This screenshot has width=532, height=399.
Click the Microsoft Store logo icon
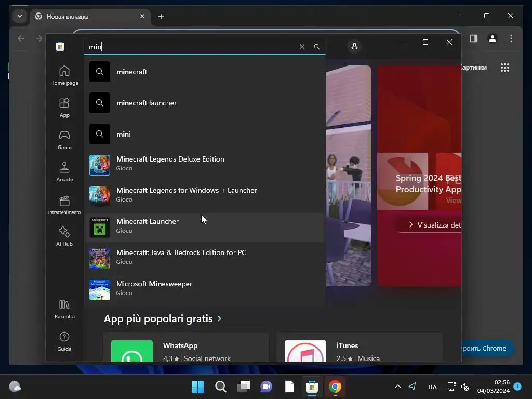(x=60, y=46)
